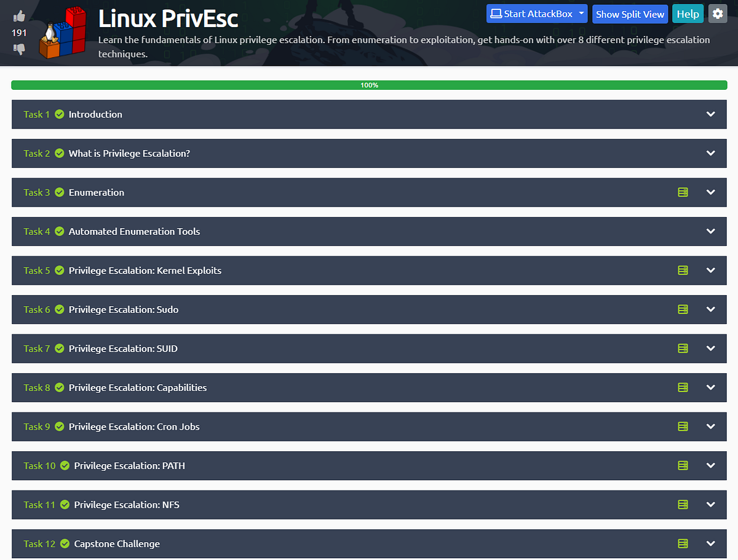Expand the Capstone Challenge task
The width and height of the screenshot is (738, 560).
(710, 543)
